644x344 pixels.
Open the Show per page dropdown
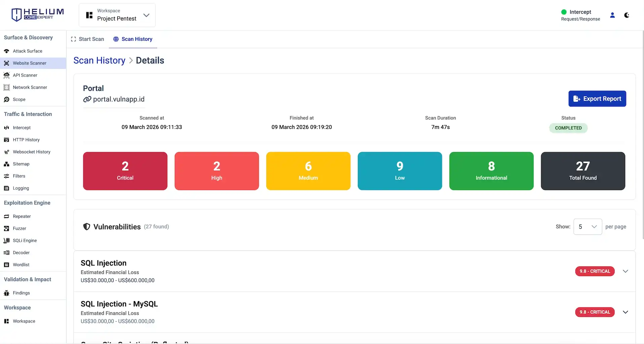587,227
